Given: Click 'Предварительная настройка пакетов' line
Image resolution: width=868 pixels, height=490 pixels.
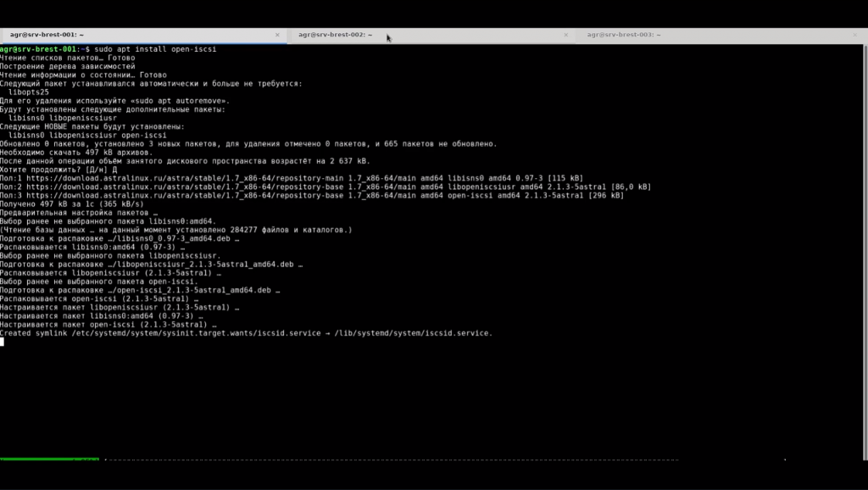Looking at the screenshot, I should pyautogui.click(x=79, y=213).
